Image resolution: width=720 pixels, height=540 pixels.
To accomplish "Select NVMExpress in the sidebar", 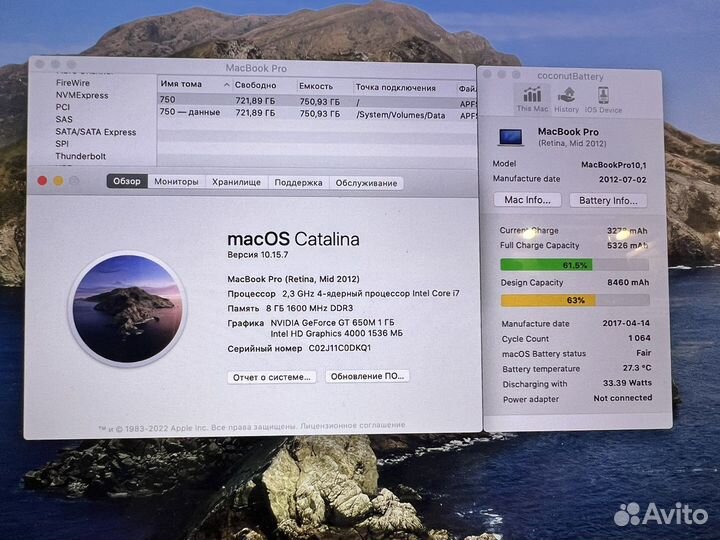I will pyautogui.click(x=82, y=96).
